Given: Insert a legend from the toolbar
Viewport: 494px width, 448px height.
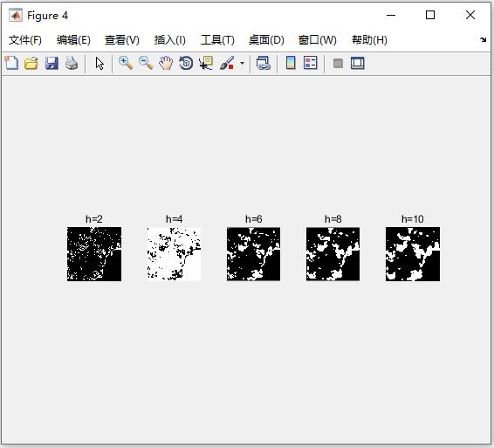Looking at the screenshot, I should click(x=311, y=63).
